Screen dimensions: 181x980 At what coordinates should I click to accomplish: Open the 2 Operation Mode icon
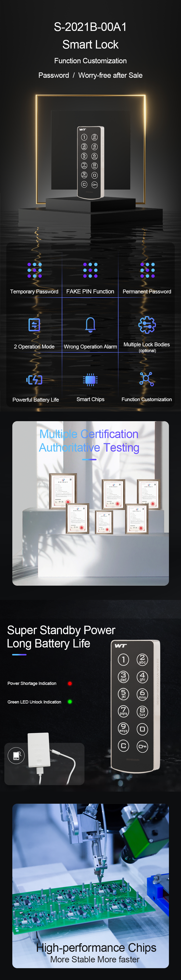[34, 325]
